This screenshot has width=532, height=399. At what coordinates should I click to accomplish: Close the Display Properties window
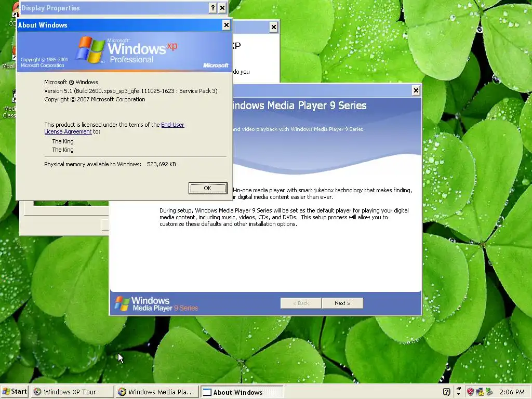[x=222, y=8]
